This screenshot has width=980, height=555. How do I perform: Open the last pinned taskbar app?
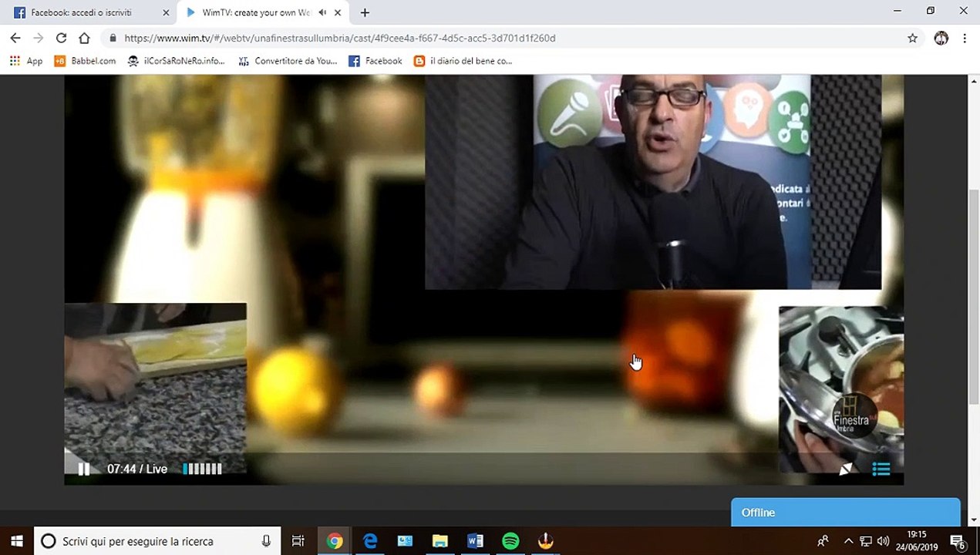pyautogui.click(x=545, y=541)
